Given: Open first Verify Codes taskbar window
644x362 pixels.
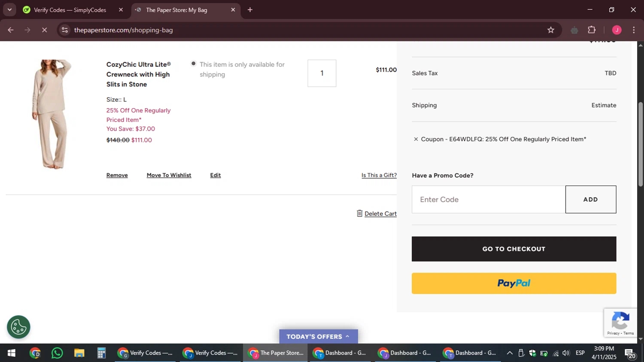Looking at the screenshot, I should [x=145, y=353].
